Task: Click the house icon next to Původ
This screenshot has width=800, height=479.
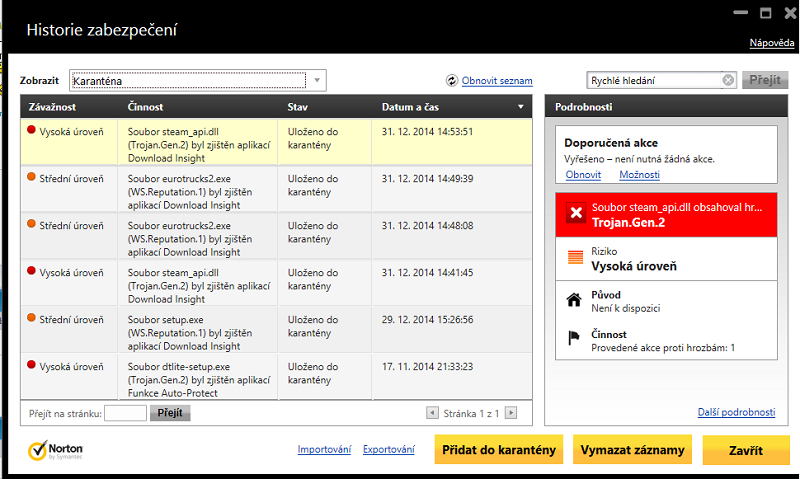Action: 575,300
